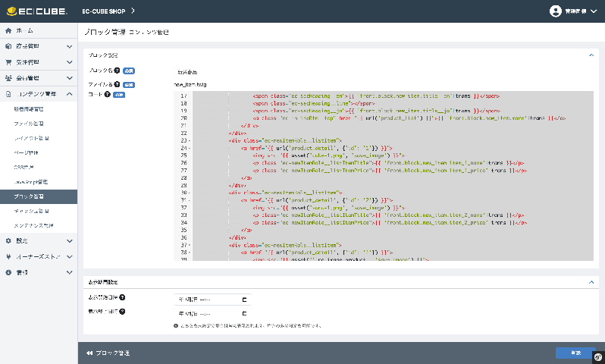Open calendar picker for 表示終了日時
The height and width of the screenshot is (364, 605).
point(244,314)
